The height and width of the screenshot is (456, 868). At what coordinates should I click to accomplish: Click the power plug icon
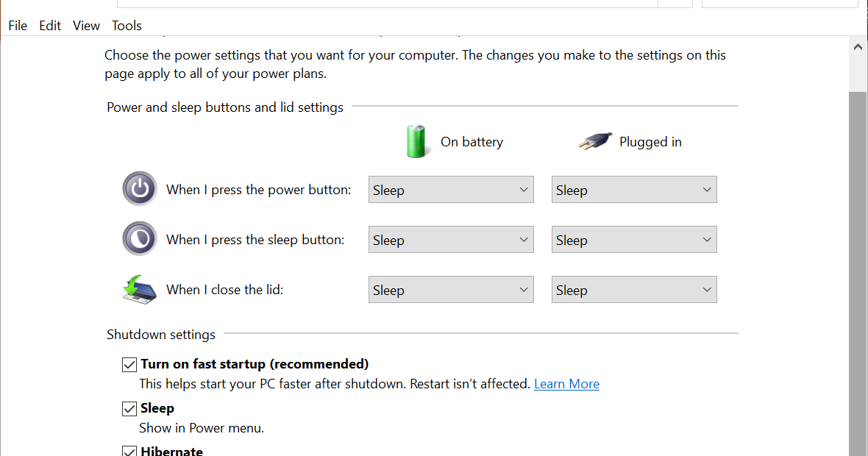(x=595, y=141)
